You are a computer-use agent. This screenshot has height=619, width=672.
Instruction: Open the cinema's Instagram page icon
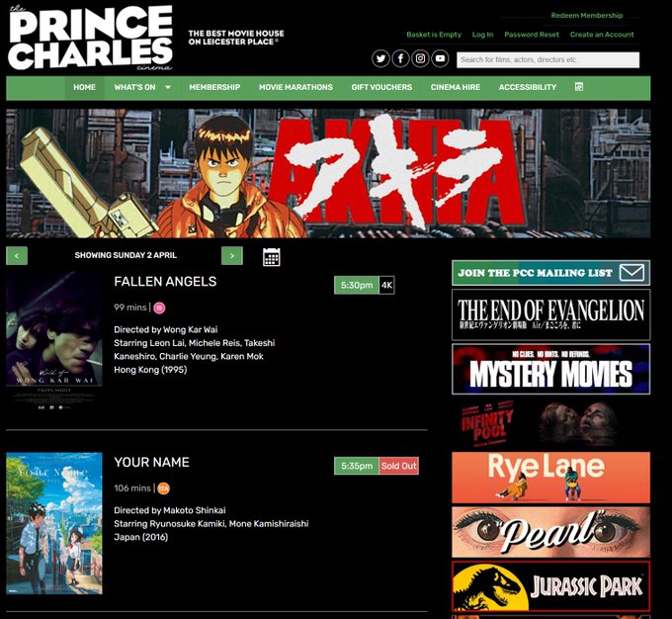click(420, 58)
